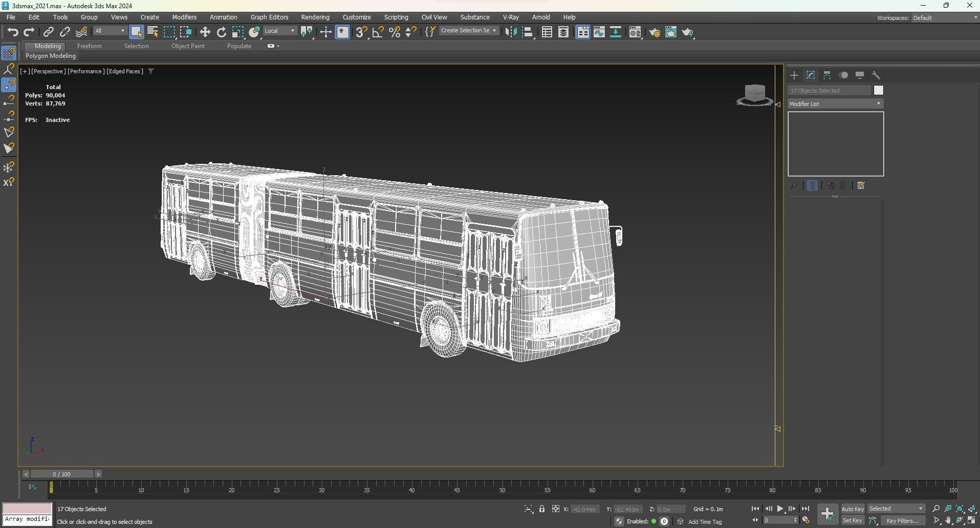Open Rendered Frame Window
The height and width of the screenshot is (528, 980).
pos(671,32)
